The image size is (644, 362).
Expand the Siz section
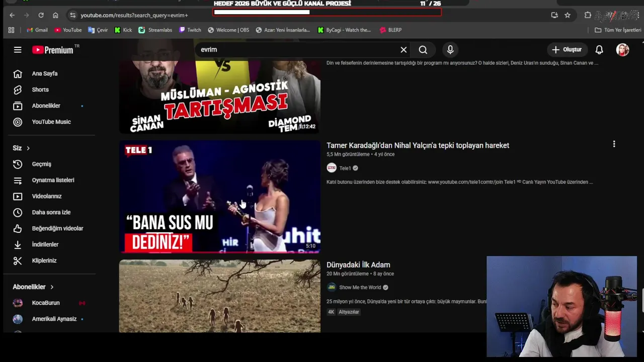22,148
